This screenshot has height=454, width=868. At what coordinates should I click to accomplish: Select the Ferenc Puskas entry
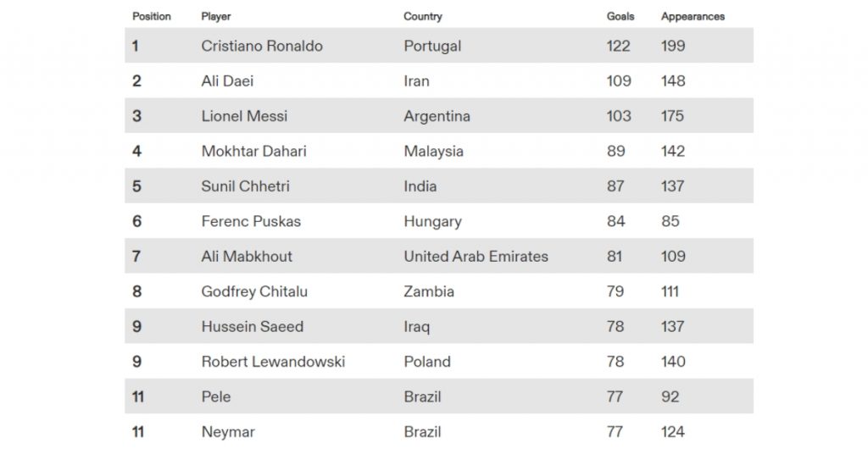251,222
